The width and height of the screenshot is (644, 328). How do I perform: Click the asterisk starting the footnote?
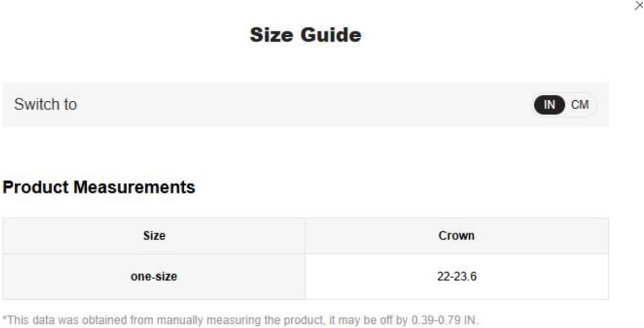[x=4, y=319]
